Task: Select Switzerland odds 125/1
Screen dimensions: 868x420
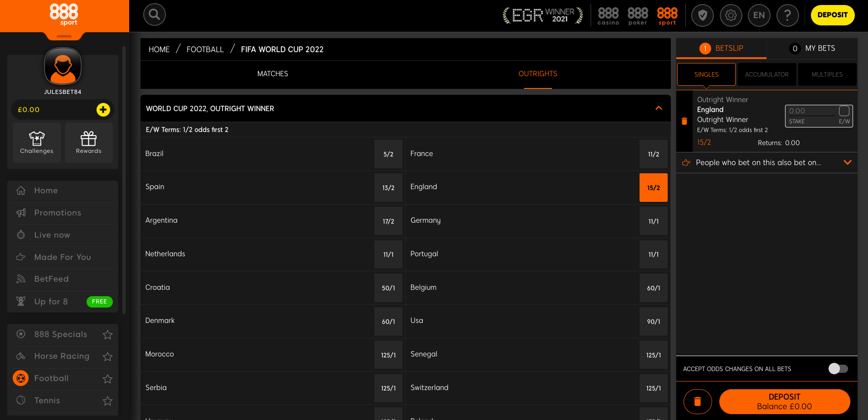Action: point(654,388)
